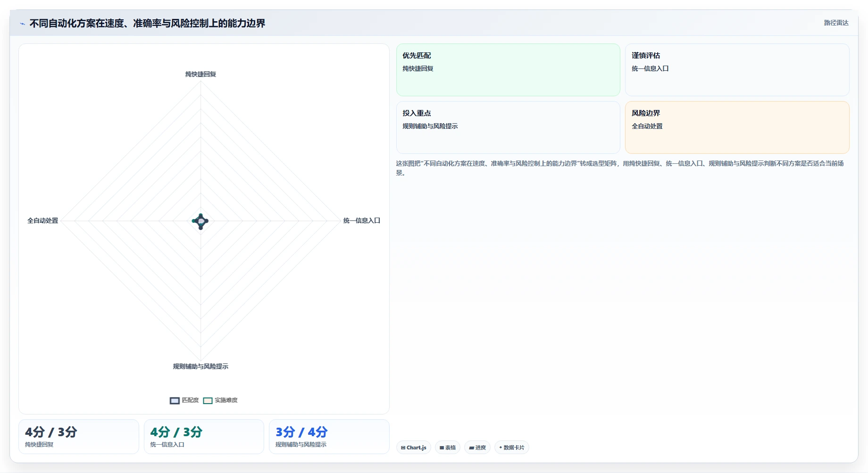Click the 路径雷达 label in header
The height and width of the screenshot is (473, 868).
coord(836,23)
